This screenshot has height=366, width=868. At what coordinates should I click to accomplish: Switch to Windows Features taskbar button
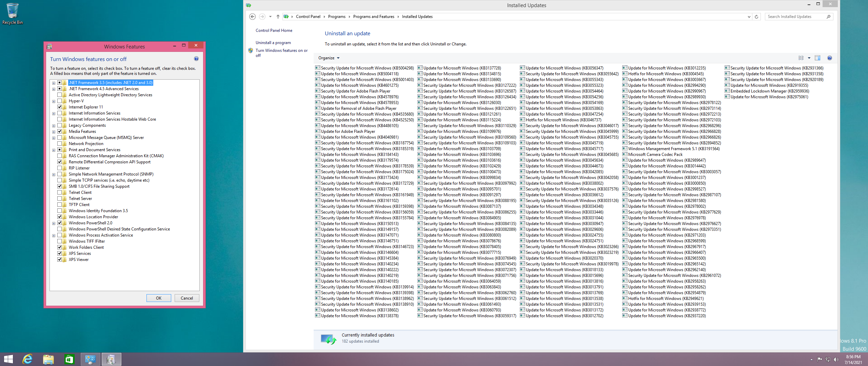tap(111, 359)
